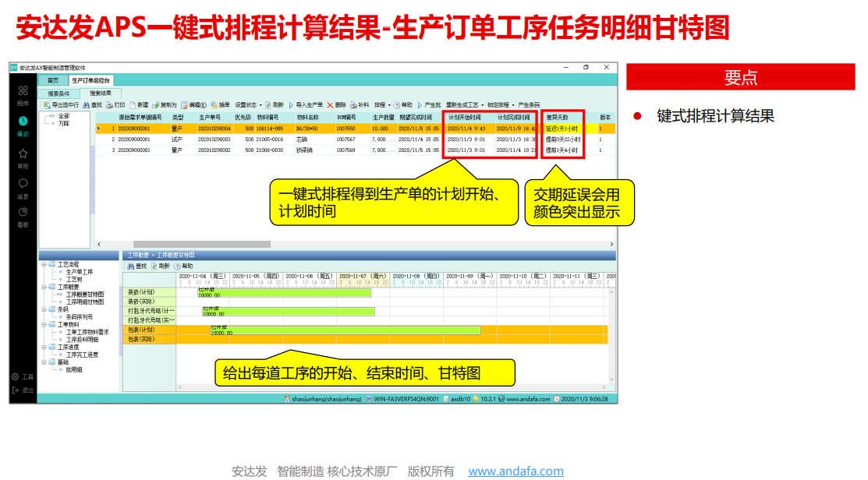Open the 最近 (Recent) clock icon
This screenshot has width=868, height=480.
(23, 121)
